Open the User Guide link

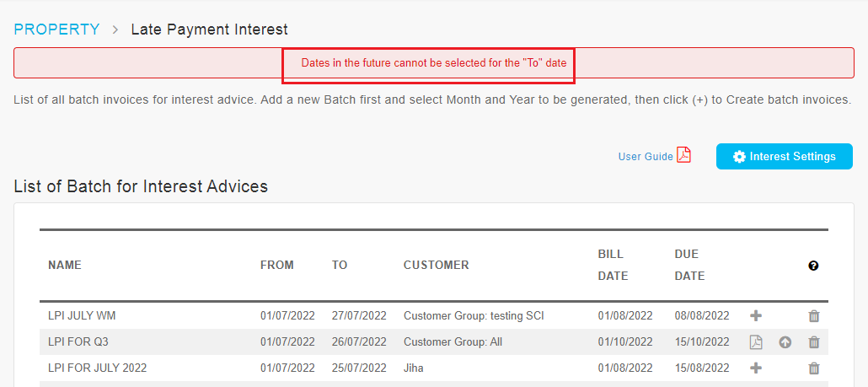point(646,157)
